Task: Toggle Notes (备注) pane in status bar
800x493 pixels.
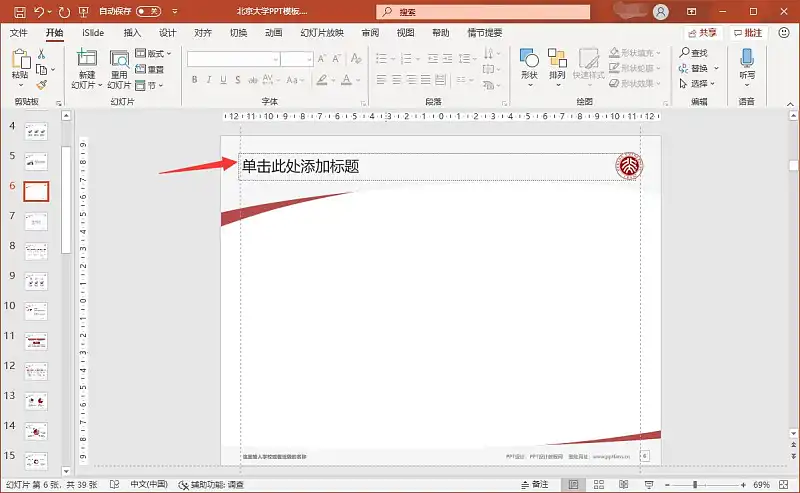Action: coord(533,485)
